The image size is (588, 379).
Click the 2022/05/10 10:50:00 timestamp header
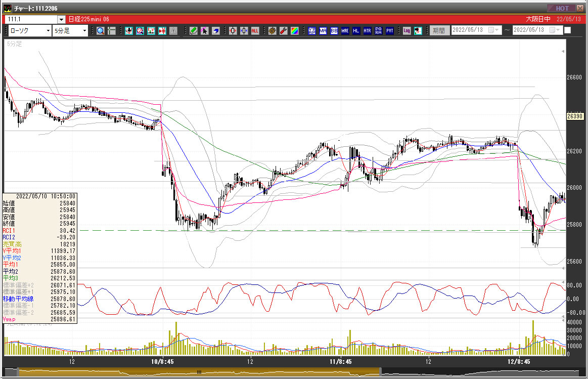[x=46, y=196]
